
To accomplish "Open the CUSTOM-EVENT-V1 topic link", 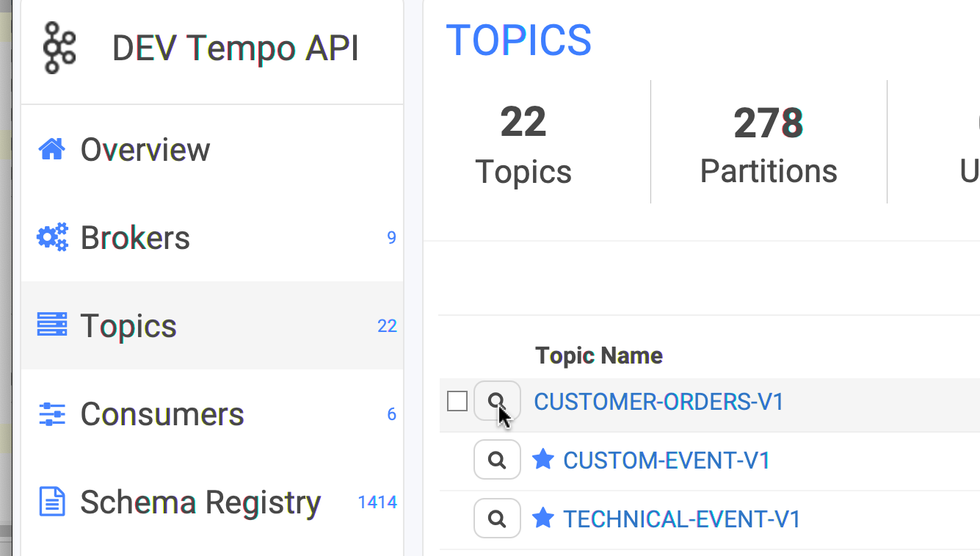I will pyautogui.click(x=667, y=461).
